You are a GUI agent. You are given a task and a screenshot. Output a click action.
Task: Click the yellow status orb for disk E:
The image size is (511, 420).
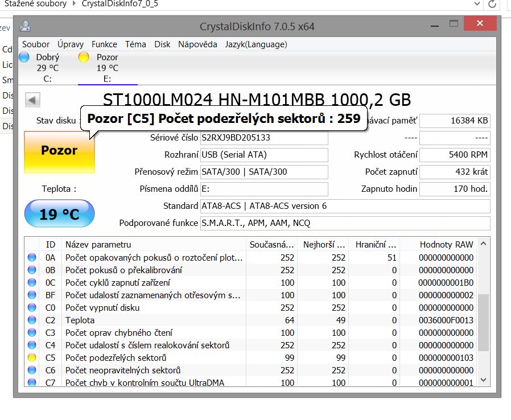tap(84, 57)
